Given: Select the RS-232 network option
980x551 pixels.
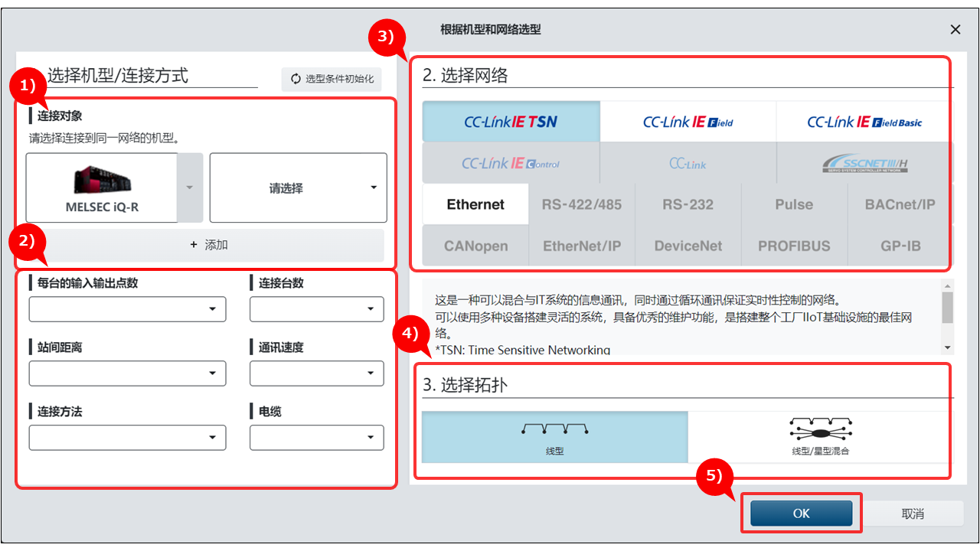Looking at the screenshot, I should (688, 204).
